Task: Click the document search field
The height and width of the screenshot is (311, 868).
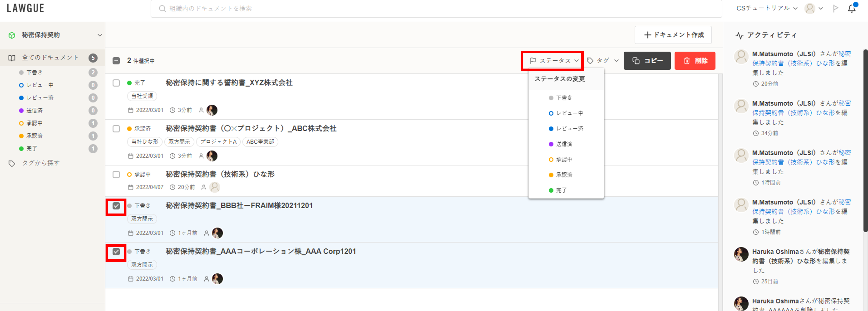Action: click(x=436, y=8)
